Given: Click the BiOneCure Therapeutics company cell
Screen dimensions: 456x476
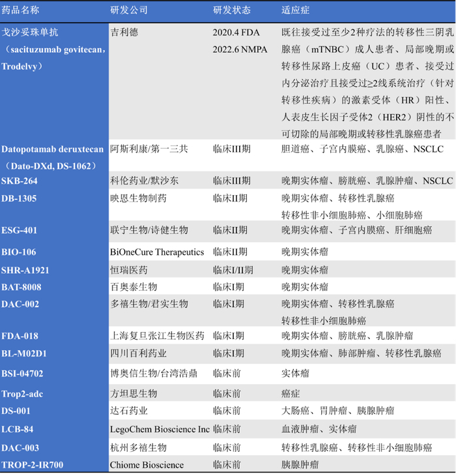Looking at the screenshot, I should [157, 252].
